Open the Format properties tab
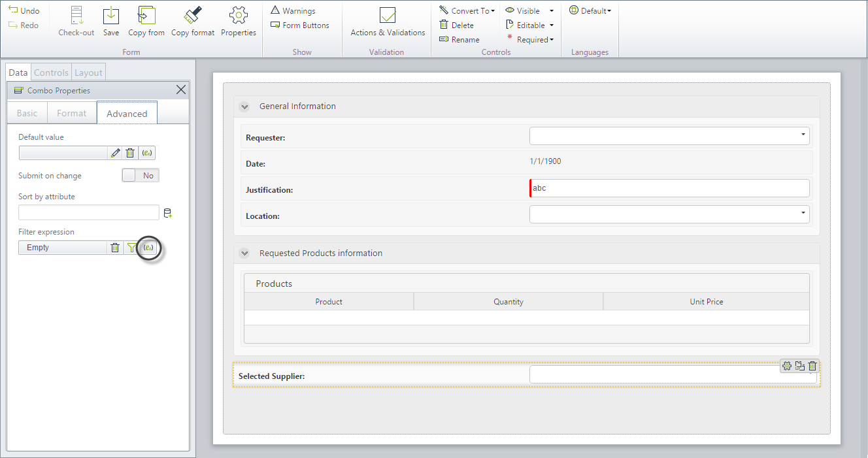Screen dimensions: 868x458 pyautogui.click(x=72, y=113)
